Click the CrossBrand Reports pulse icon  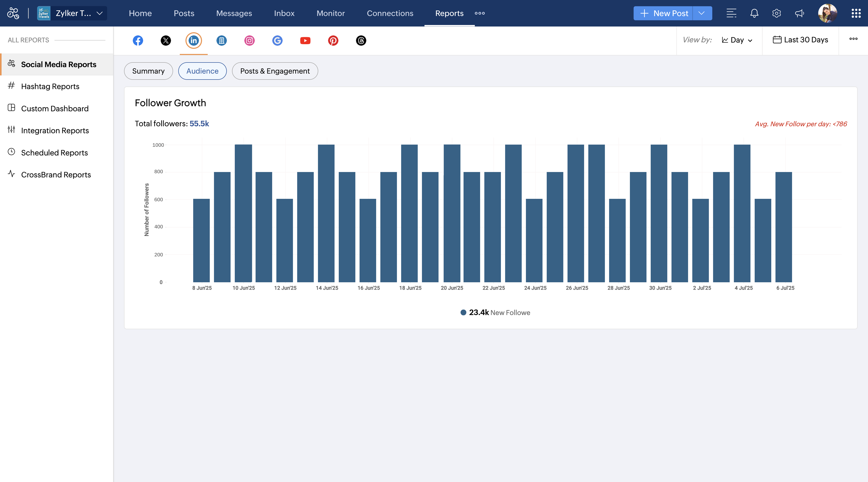click(11, 174)
